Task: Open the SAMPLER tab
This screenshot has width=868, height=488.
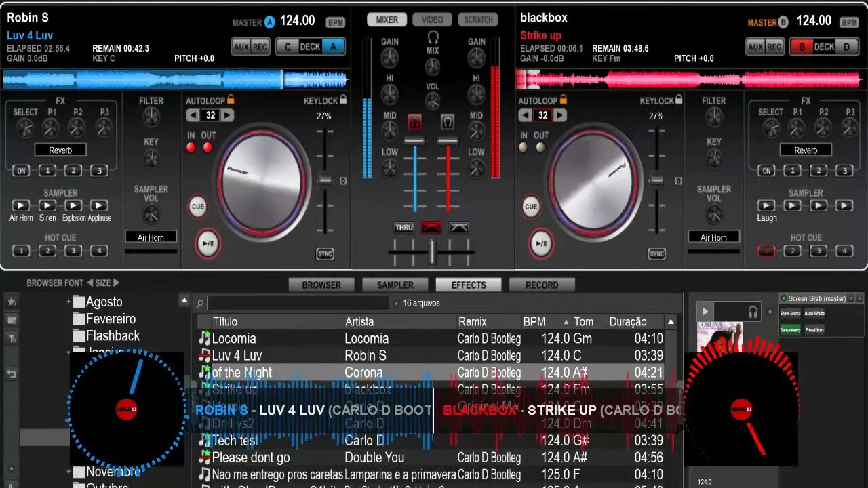Action: click(395, 285)
